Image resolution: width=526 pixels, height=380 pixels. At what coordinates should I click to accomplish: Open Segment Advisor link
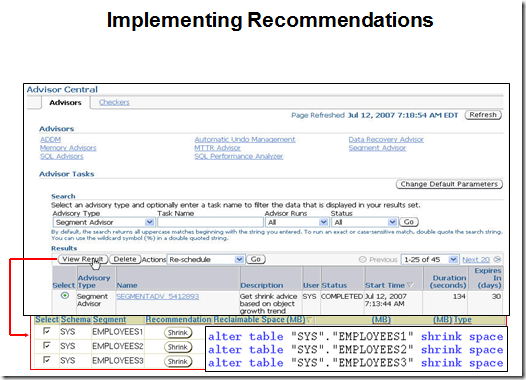(377, 148)
